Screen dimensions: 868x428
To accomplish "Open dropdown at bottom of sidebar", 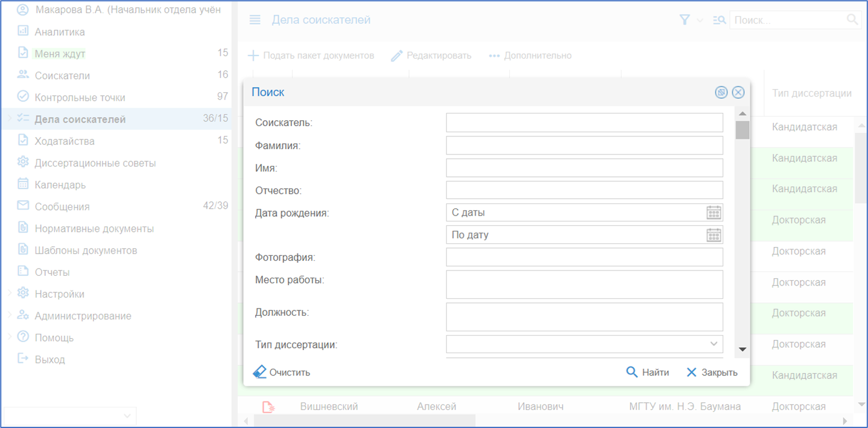I will (127, 416).
